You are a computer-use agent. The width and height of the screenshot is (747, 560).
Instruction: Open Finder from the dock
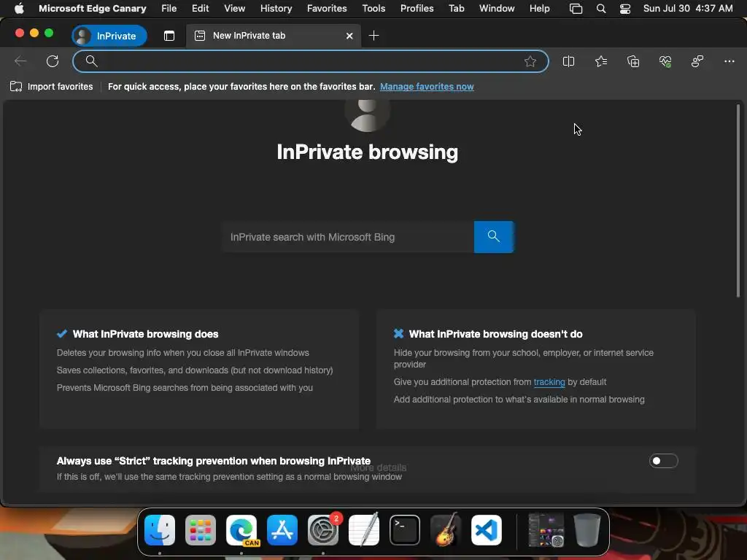click(160, 530)
